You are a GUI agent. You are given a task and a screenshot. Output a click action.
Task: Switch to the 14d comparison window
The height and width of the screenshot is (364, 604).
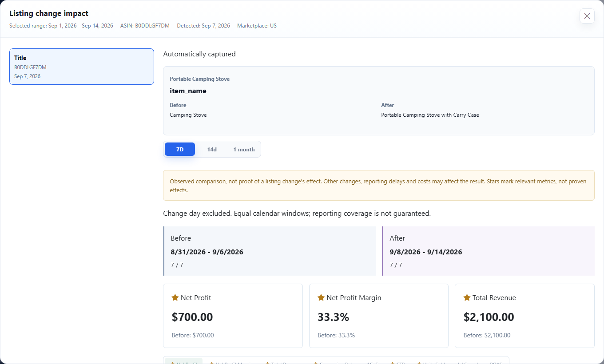point(212,149)
